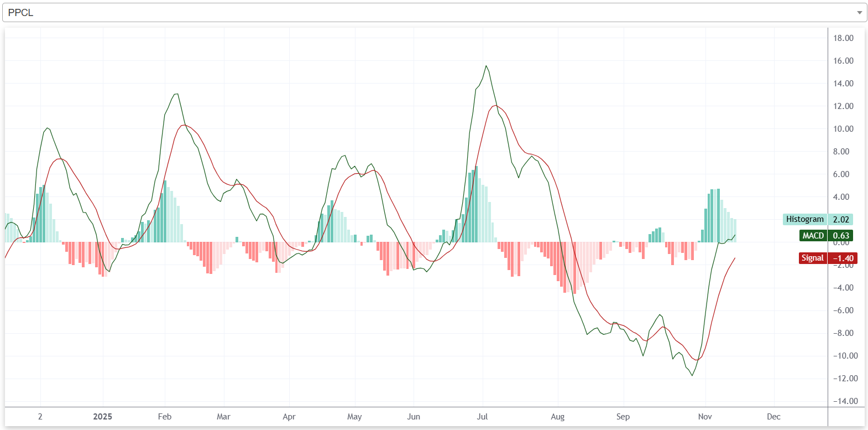Click the Apr label on time axis
868x430 pixels.
289,417
